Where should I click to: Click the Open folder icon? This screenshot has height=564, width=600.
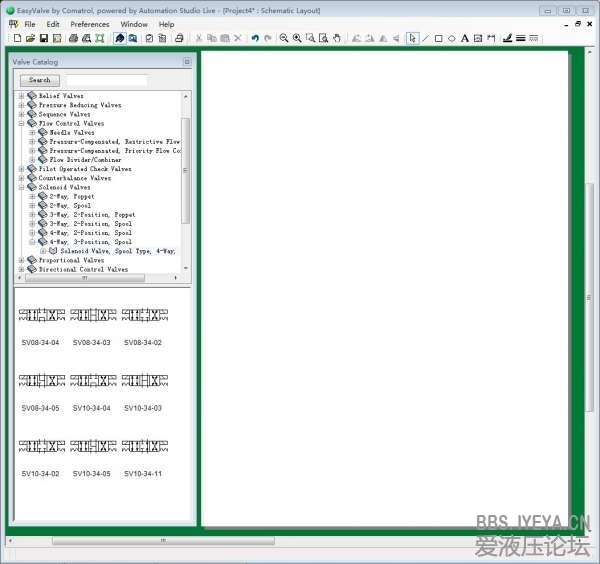pos(30,38)
